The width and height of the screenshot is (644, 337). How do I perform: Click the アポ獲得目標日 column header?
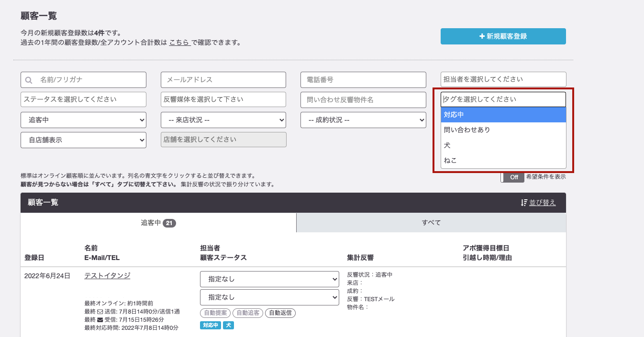486,248
